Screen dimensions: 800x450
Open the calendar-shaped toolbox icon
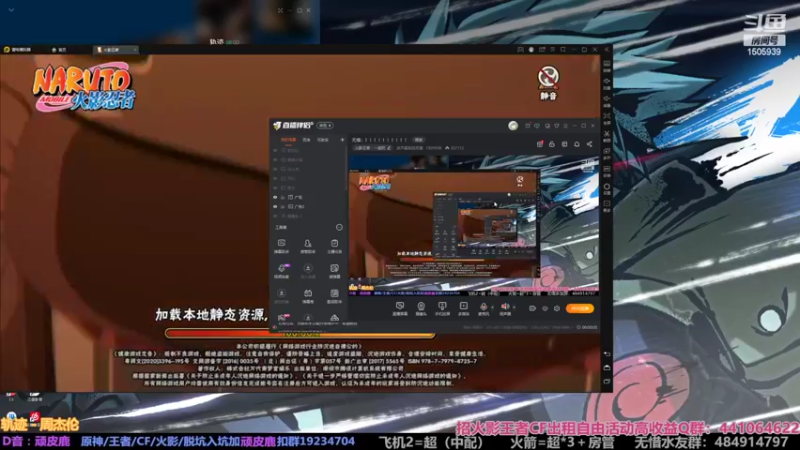[x=308, y=295]
